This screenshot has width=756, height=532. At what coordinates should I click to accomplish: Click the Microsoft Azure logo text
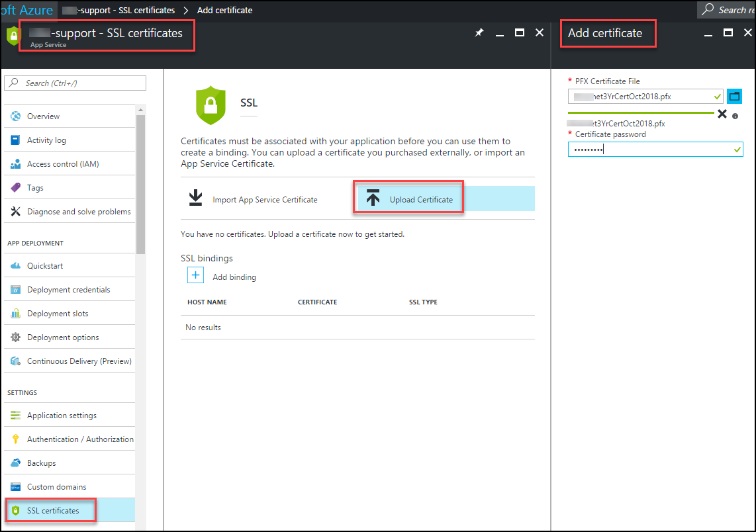[x=26, y=10]
